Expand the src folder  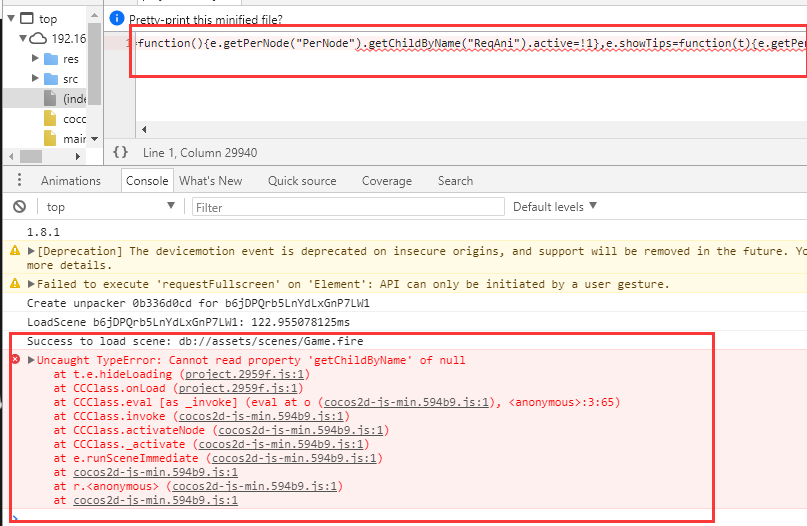[35, 78]
